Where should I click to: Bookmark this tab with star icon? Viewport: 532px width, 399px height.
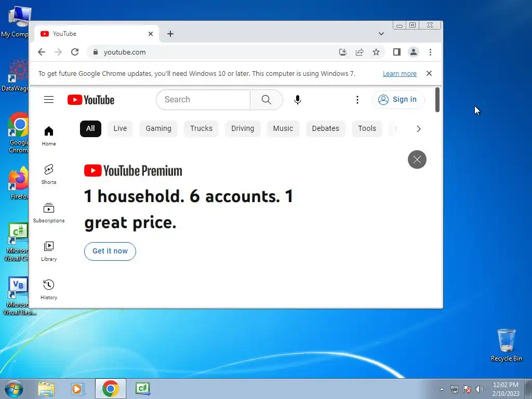[x=376, y=52]
